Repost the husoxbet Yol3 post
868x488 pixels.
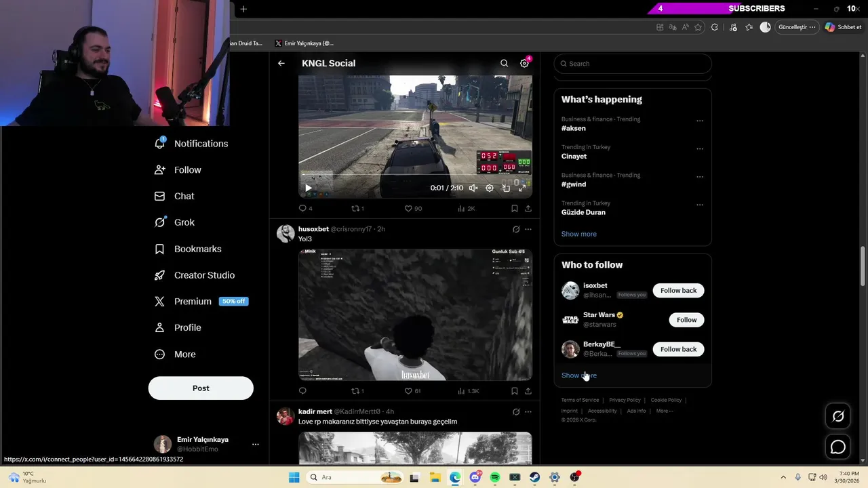tap(357, 390)
